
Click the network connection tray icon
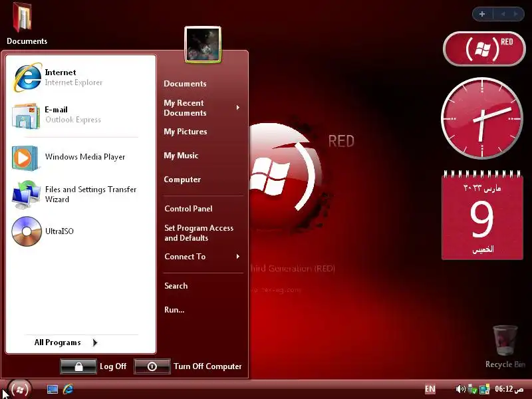point(485,389)
